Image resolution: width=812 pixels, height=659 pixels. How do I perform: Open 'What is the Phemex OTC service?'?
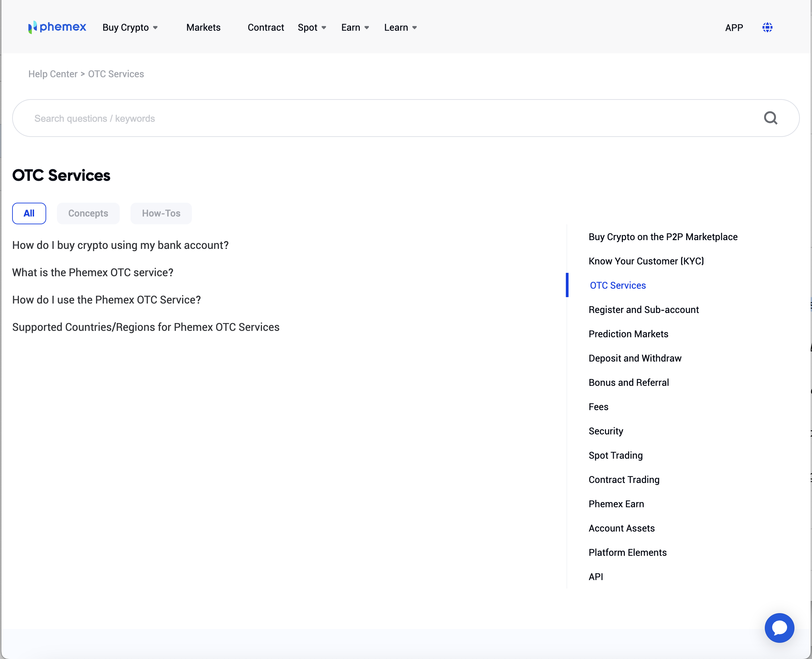pyautogui.click(x=93, y=273)
